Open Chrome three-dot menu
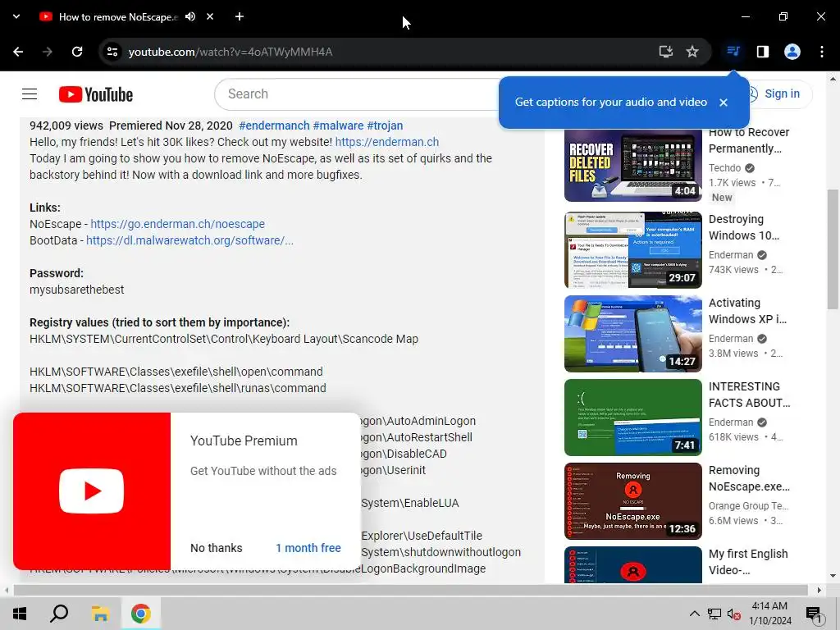Screen dimensions: 840x630 point(822,52)
